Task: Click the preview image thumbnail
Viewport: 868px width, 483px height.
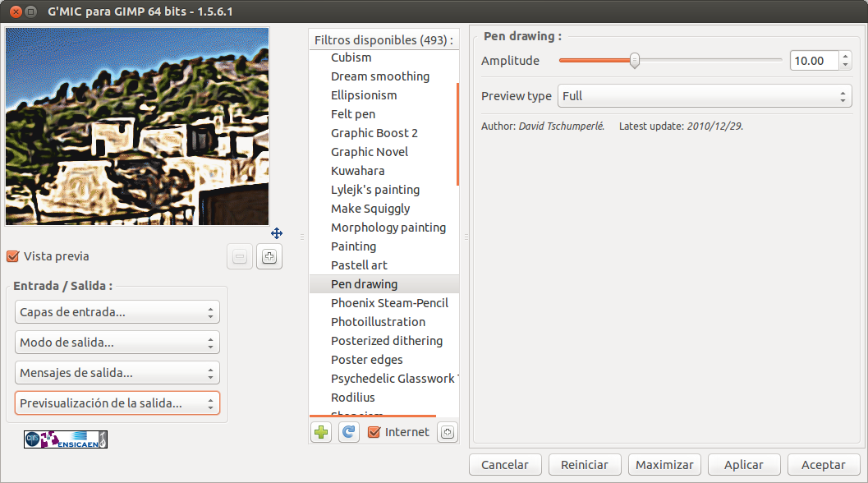Action: tap(137, 126)
